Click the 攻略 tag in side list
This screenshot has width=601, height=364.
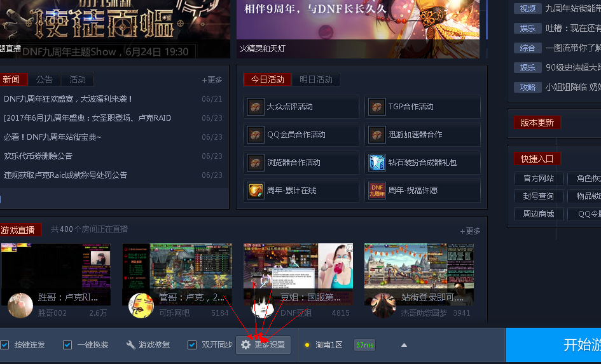[x=527, y=87]
